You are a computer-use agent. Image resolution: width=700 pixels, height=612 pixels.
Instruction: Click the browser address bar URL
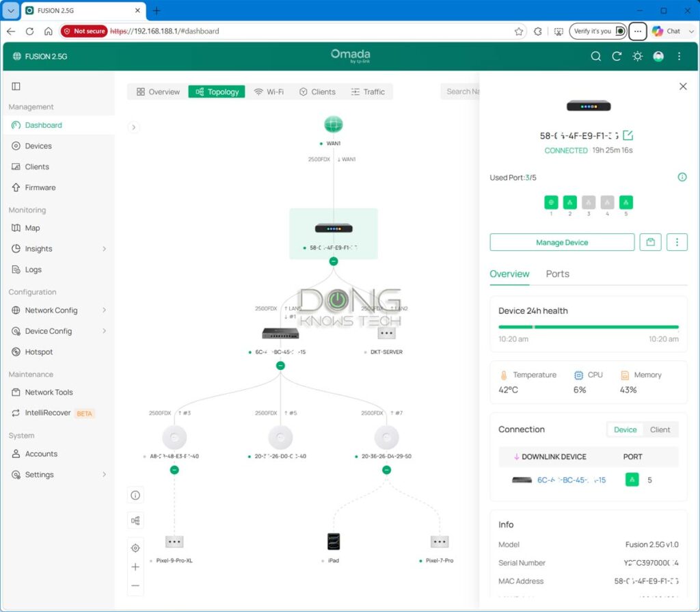pyautogui.click(x=164, y=31)
